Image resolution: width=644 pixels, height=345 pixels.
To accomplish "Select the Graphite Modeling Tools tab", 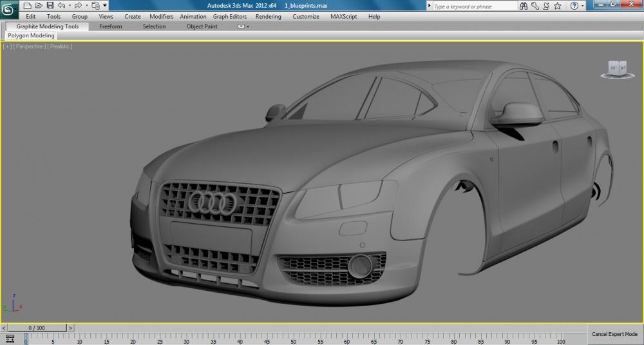I will (x=47, y=26).
